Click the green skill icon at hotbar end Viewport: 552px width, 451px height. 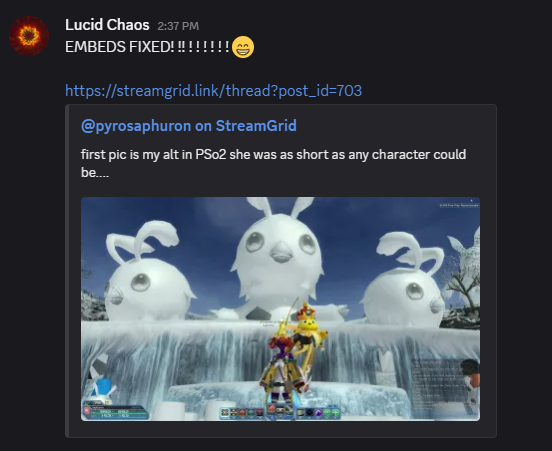point(335,413)
